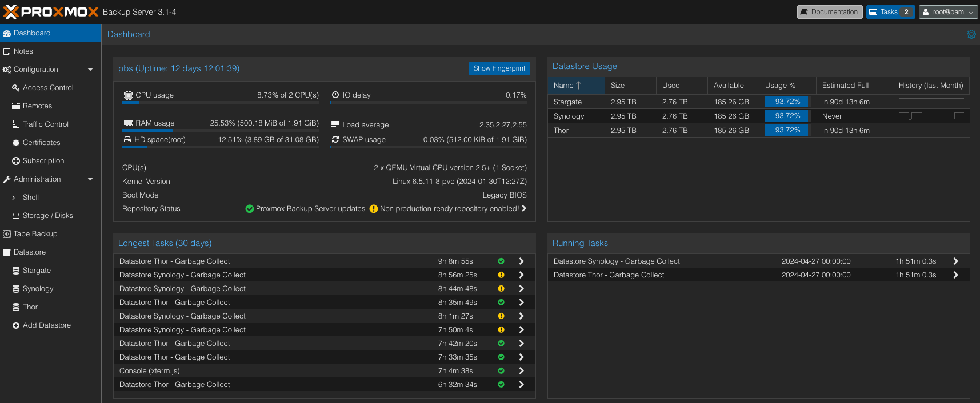Viewport: 980px width, 403px height.
Task: Open the root@pam user dropdown
Action: click(x=948, y=12)
